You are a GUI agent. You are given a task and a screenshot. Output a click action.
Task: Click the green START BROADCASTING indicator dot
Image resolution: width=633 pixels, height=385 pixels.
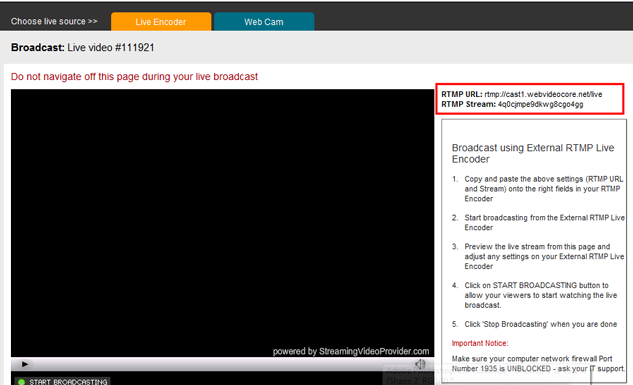(21, 382)
